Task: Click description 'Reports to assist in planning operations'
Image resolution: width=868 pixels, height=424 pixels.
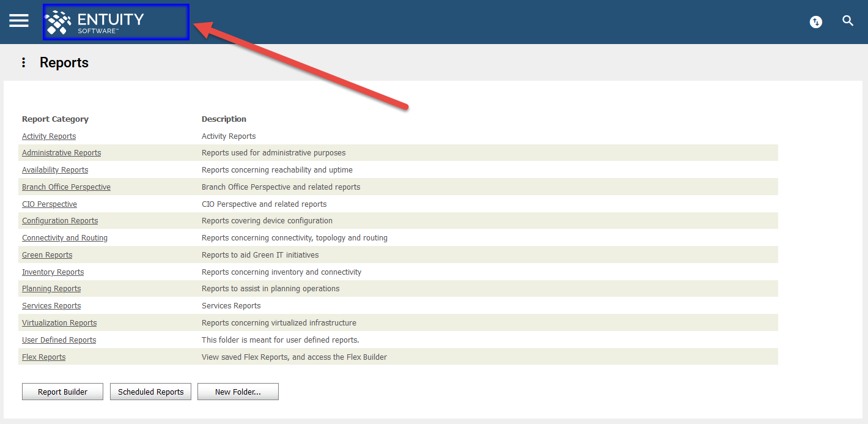Action: click(x=271, y=289)
